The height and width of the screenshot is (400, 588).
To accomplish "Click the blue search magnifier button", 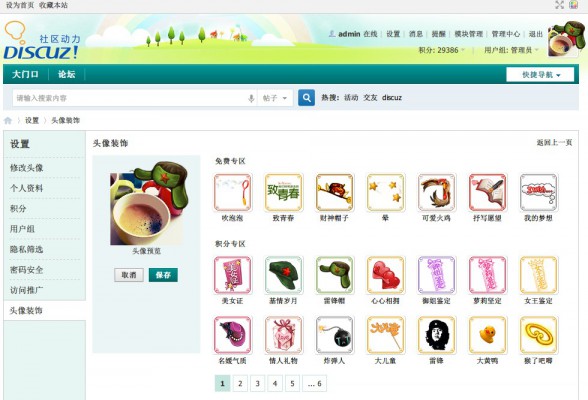I will [x=306, y=98].
